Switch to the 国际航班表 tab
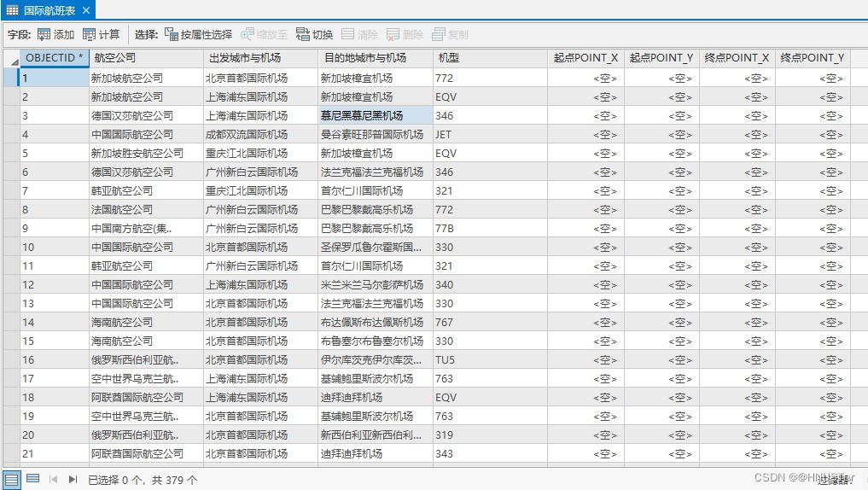Viewport: 868px width, 490px height. point(50,10)
